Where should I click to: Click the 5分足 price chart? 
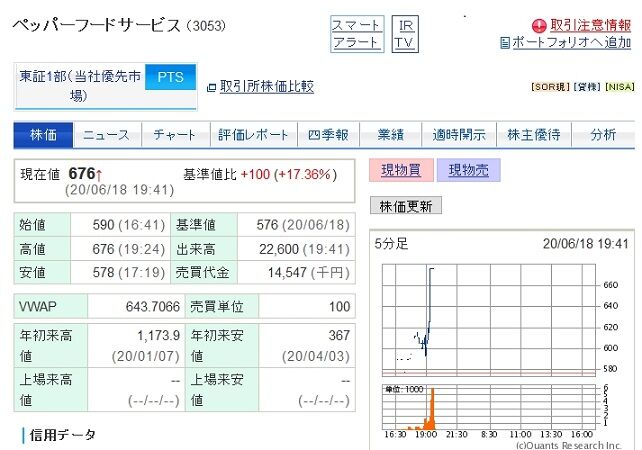coord(489,320)
